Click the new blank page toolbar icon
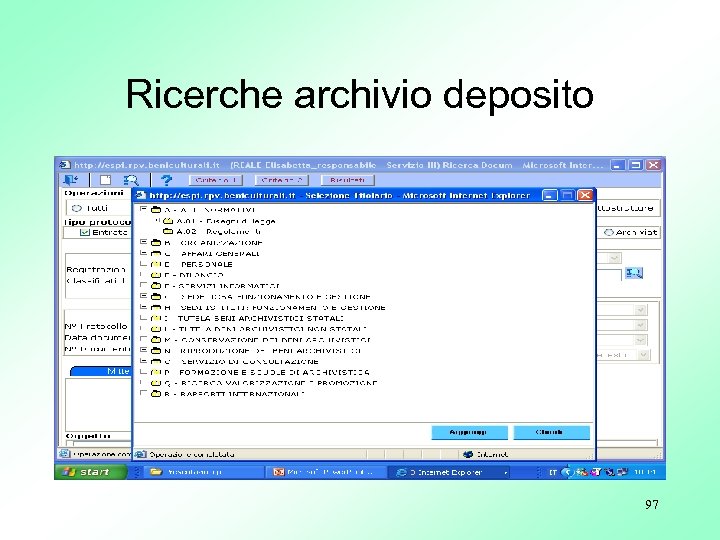Viewport: 720px width, 540px height. pos(106,180)
